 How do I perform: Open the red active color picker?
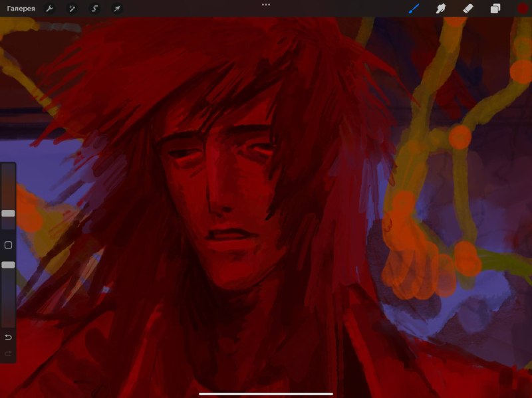tap(523, 9)
